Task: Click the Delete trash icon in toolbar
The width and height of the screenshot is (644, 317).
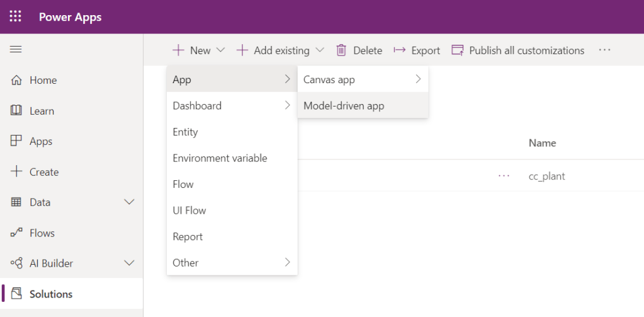Action: [341, 50]
